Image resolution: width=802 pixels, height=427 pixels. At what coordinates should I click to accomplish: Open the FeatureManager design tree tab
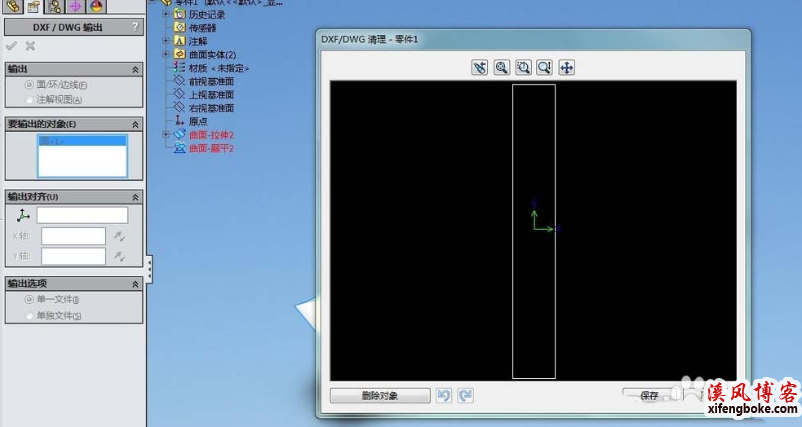coord(13,7)
